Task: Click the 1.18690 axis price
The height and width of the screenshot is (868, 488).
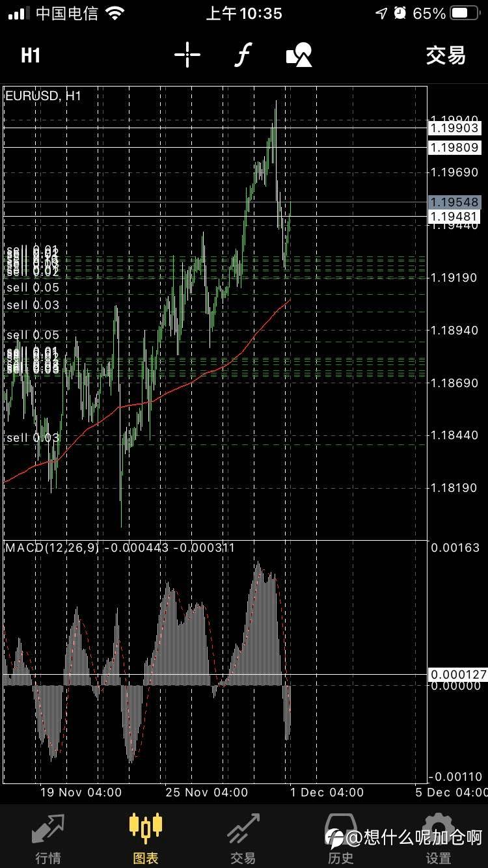Action: [x=455, y=383]
